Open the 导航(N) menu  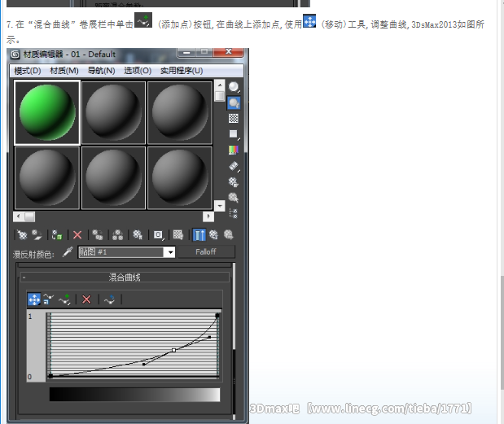[101, 71]
